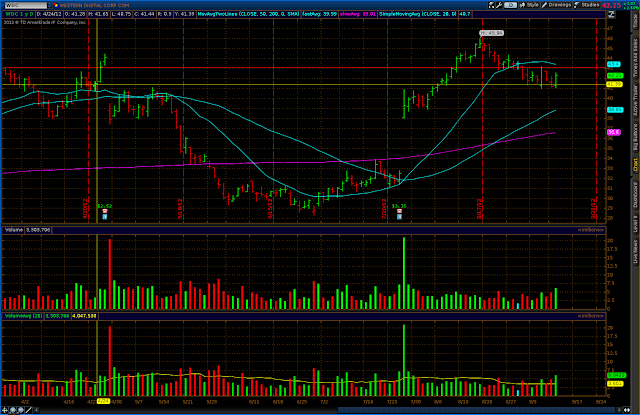This screenshot has height=415, width=640.
Task: Select the line drawing tool icon
Action: click(x=29, y=410)
